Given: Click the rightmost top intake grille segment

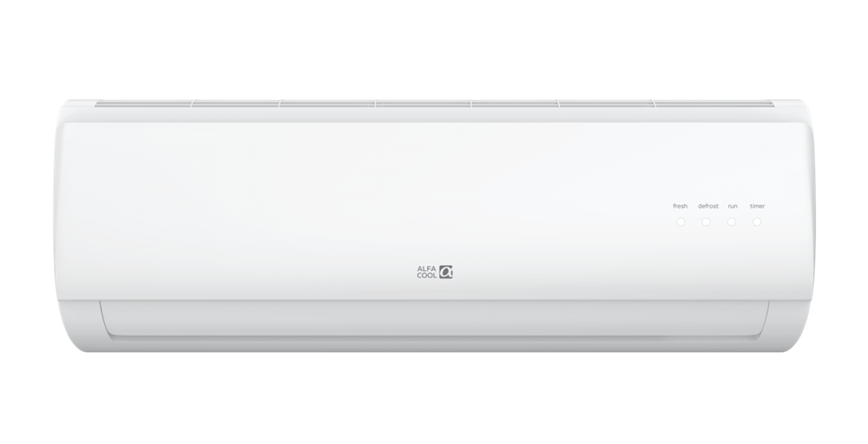Looking at the screenshot, I should point(713,104).
